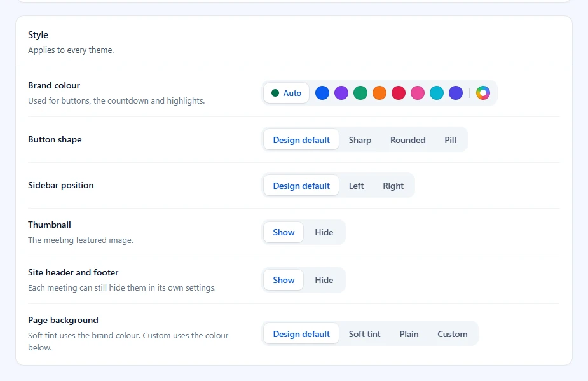Pick the red brand colour swatch
The image size is (588, 381).
tap(399, 93)
